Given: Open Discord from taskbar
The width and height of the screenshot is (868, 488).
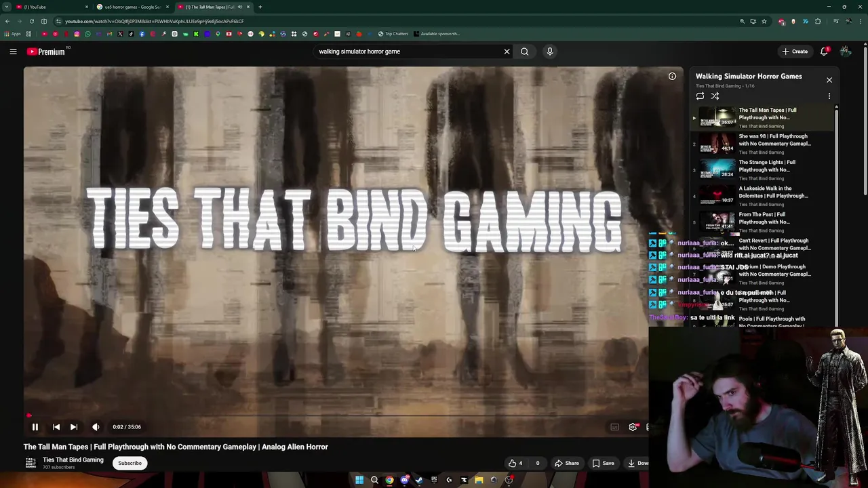Looking at the screenshot, I should 404,480.
